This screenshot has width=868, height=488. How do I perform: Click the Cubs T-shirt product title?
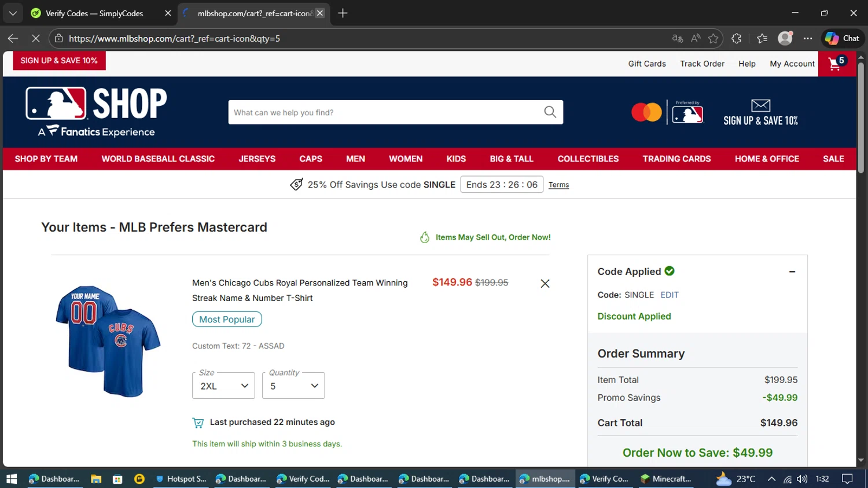pyautogui.click(x=300, y=290)
